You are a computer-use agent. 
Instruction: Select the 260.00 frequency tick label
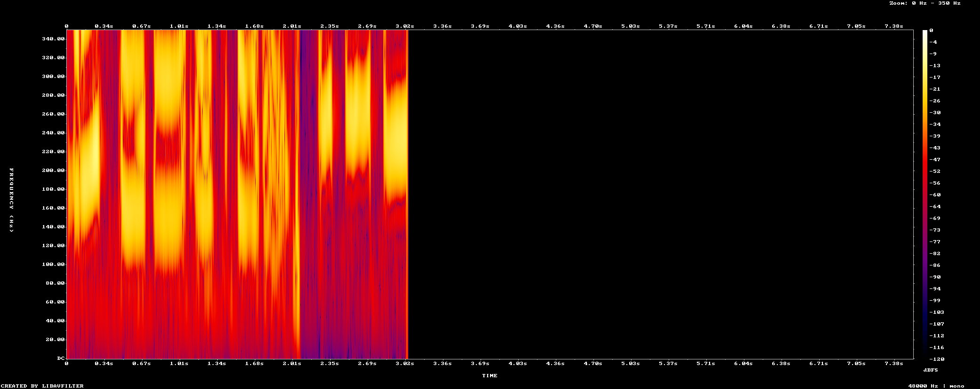coord(54,114)
